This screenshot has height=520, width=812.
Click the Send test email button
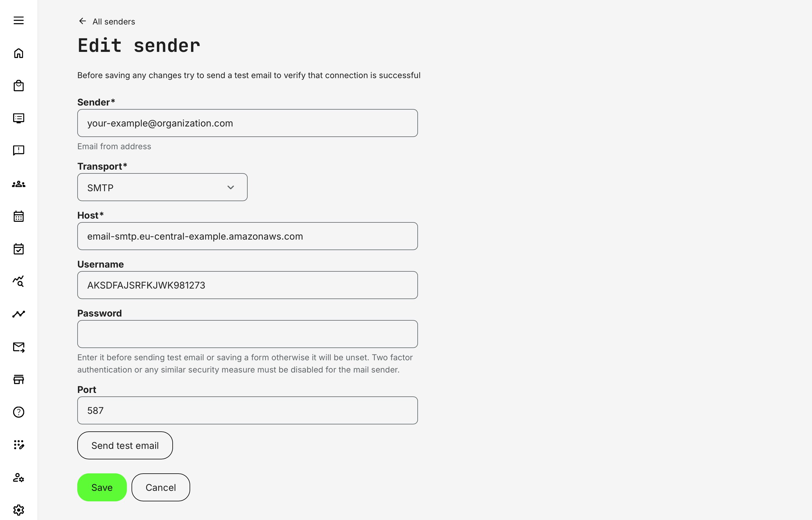(x=125, y=445)
